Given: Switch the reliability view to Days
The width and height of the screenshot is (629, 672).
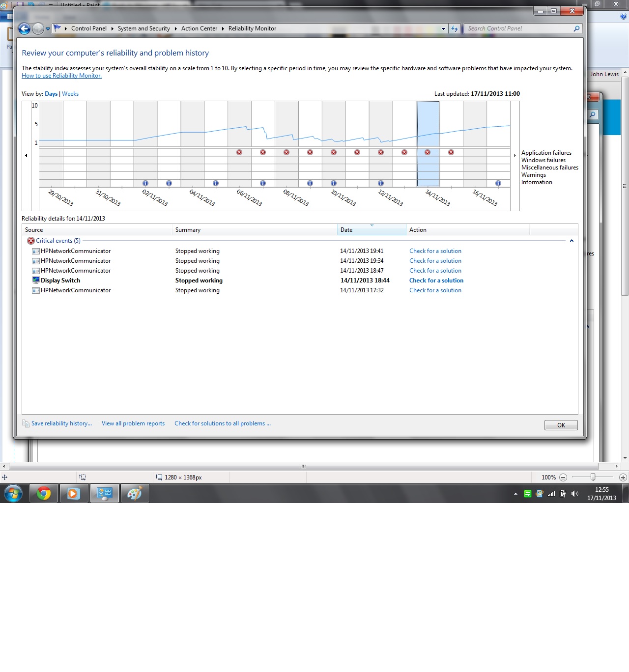Looking at the screenshot, I should click(51, 93).
